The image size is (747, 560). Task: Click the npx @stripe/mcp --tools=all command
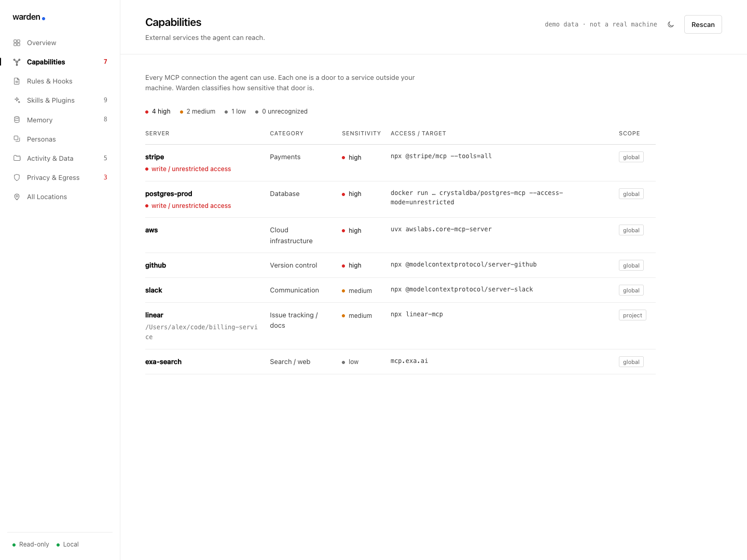click(441, 156)
